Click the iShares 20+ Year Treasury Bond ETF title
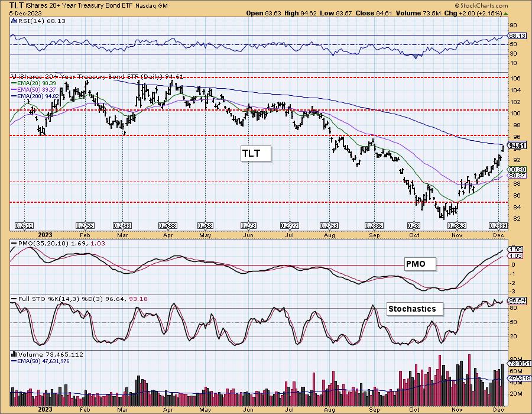This screenshot has width=532, height=414. coord(79,6)
